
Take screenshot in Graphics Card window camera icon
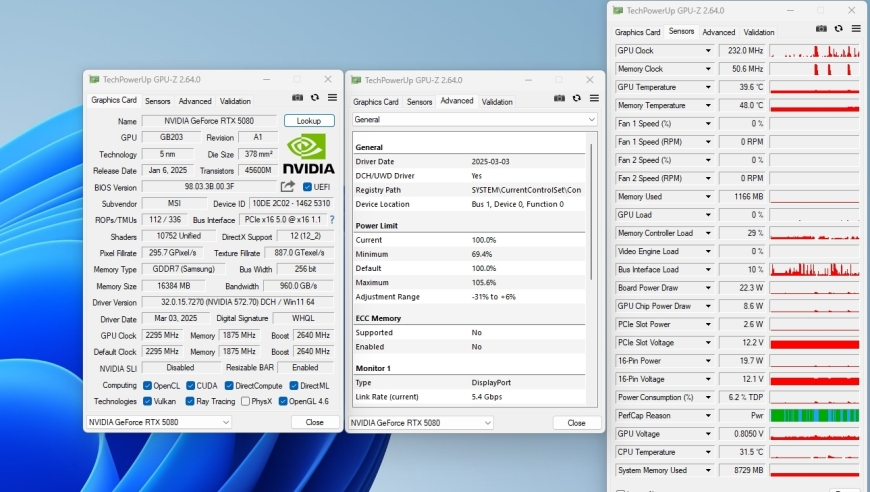pyautogui.click(x=297, y=98)
